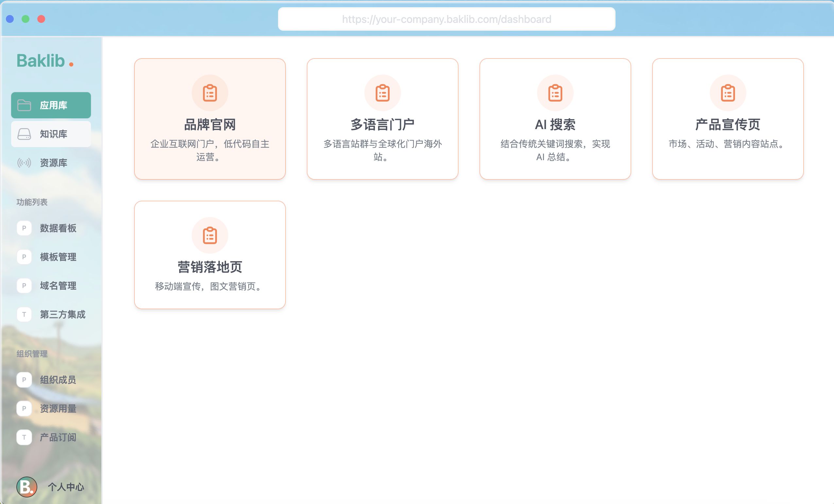Click description '结合传统关键词搜索，实现 AI 总结。'
Screen dimensions: 834x504
(x=555, y=150)
